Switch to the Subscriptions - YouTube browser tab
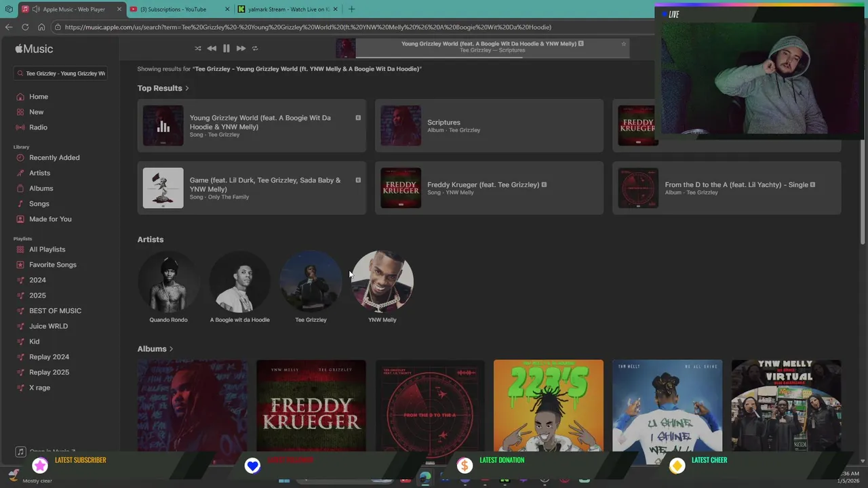 point(178,9)
